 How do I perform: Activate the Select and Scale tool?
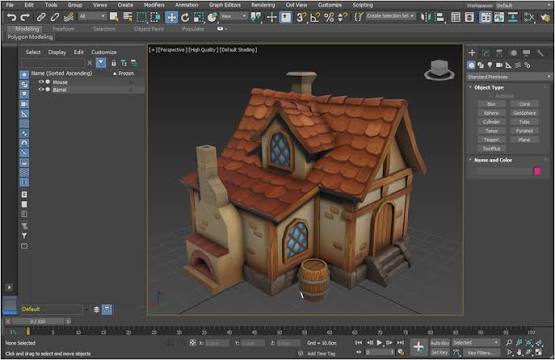(199, 17)
